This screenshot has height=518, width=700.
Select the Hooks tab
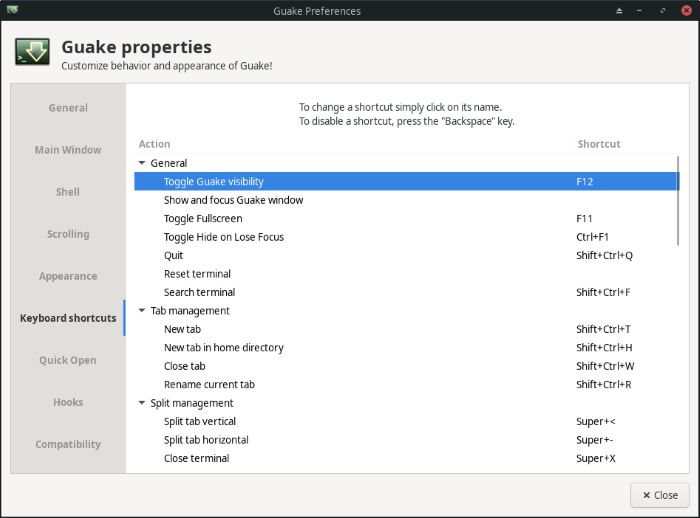click(68, 402)
